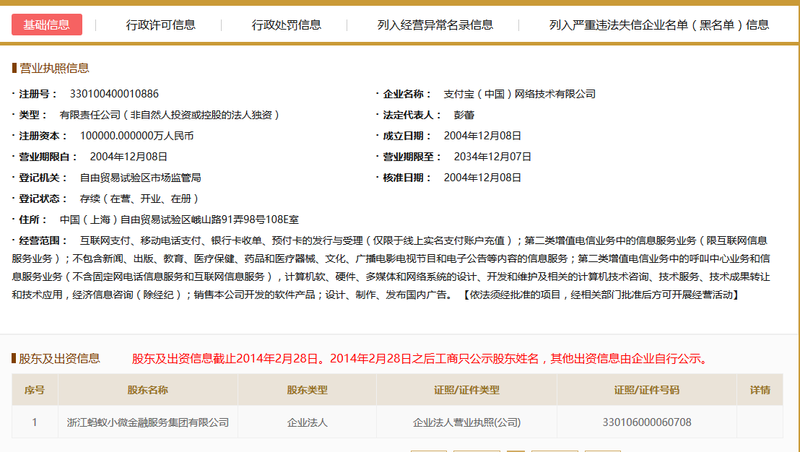Click 登记机关 value 自由贸易试验区市场监管局
Viewport: 800px width, 452px height.
click(140, 178)
